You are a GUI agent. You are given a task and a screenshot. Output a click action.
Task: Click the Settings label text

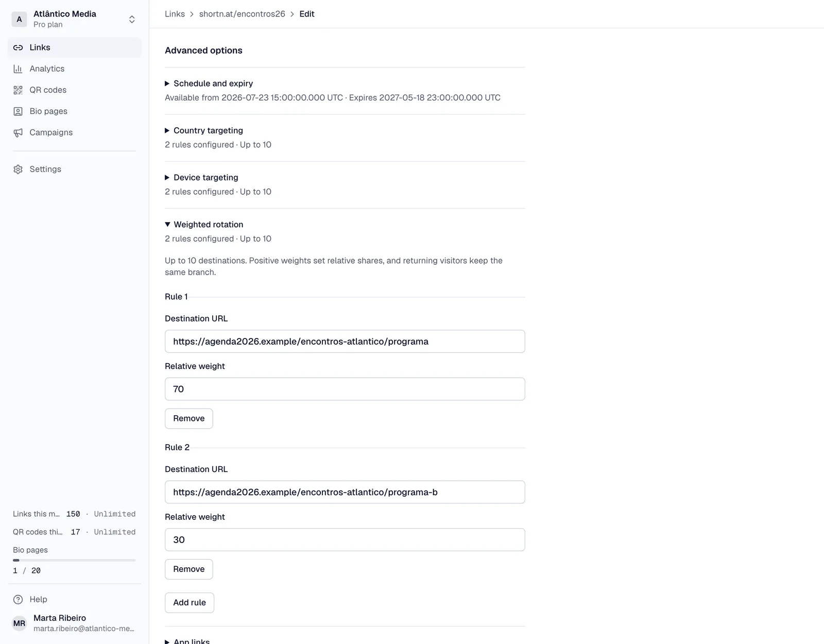(x=45, y=170)
